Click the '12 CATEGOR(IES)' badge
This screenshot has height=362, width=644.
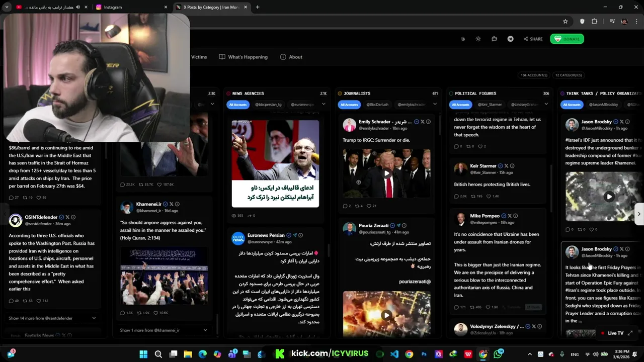pyautogui.click(x=569, y=75)
